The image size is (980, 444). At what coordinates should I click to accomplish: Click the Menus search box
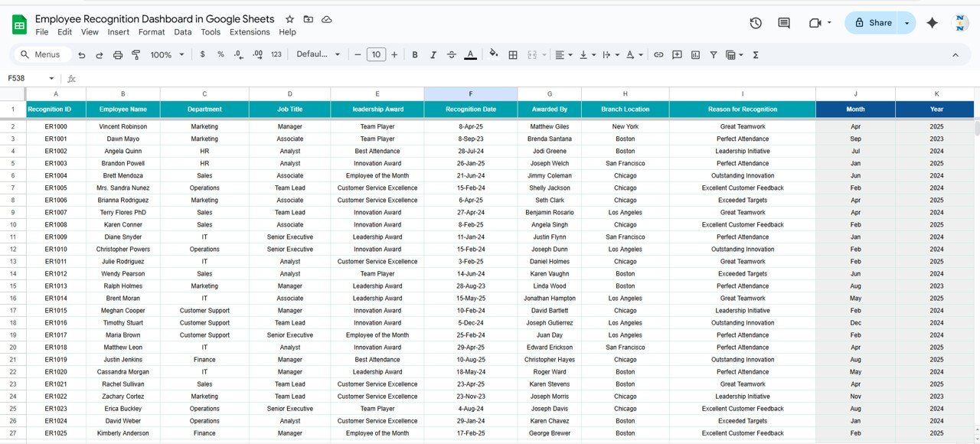click(43, 55)
